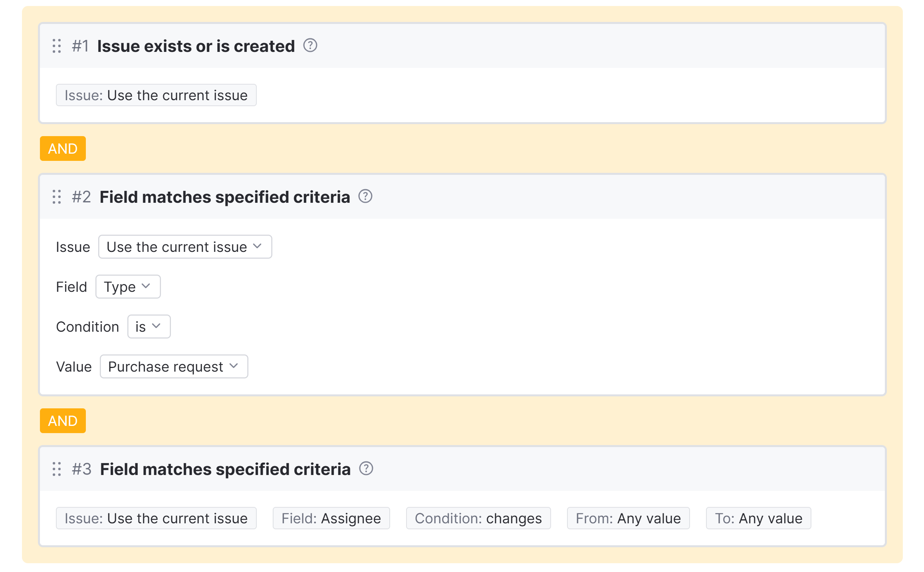This screenshot has width=924, height=572.
Task: Click the drag handle of condition #3
Action: [x=56, y=469]
